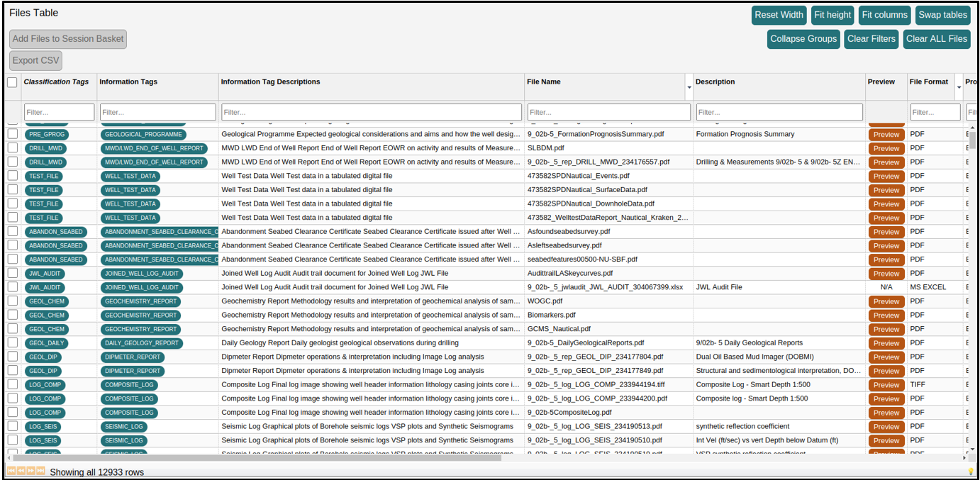The height and width of the screenshot is (480, 980).
Task: Tick checkbox for Asfoundseabedsurvey.pdf row
Action: point(12,231)
